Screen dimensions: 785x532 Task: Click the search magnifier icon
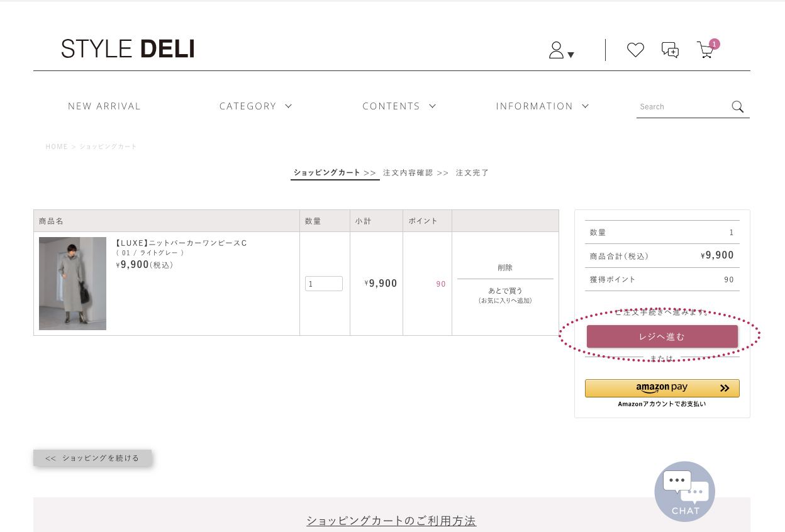tap(738, 106)
